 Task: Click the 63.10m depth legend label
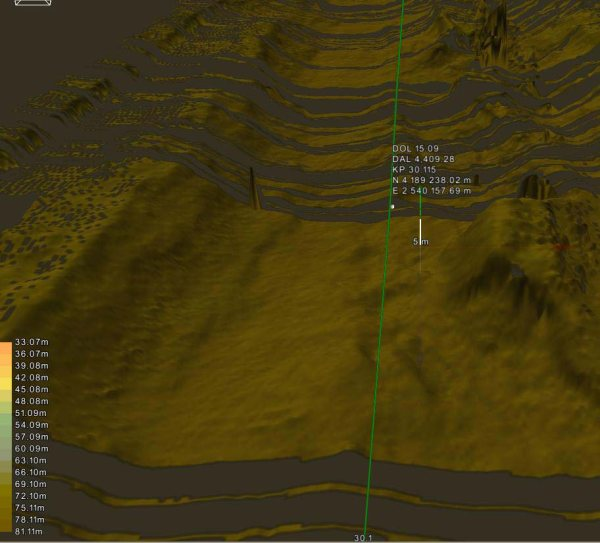(x=31, y=460)
